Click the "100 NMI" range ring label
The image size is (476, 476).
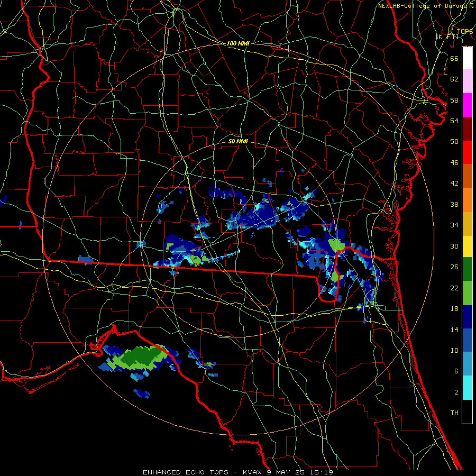point(238,44)
